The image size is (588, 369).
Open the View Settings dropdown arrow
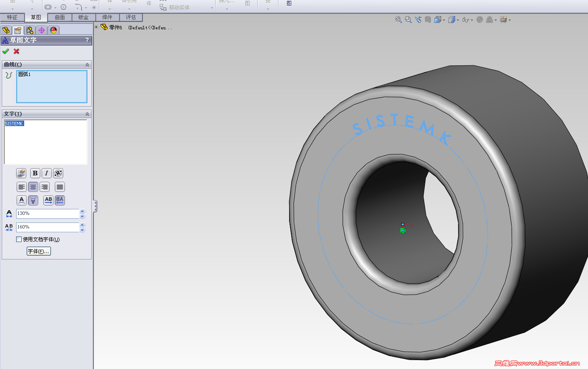click(509, 20)
